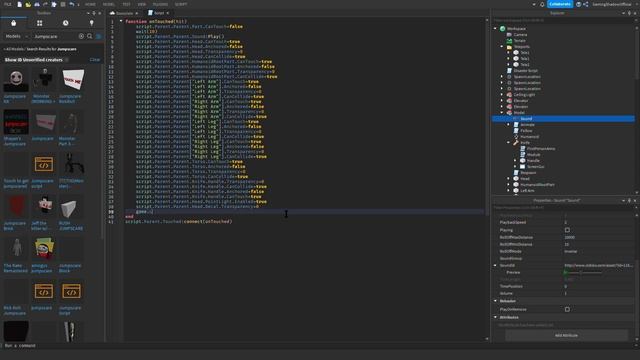Click the SoundId URL value field
The height and width of the screenshot is (360, 640).
click(x=598, y=265)
